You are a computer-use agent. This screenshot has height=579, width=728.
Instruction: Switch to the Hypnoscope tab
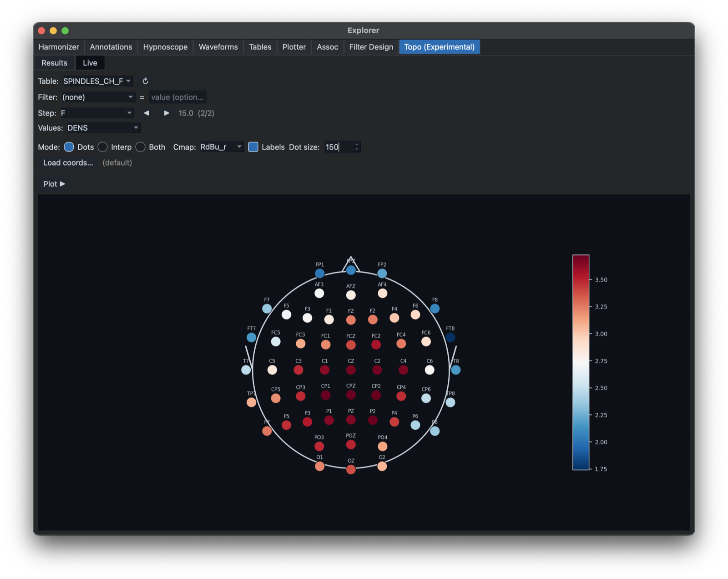(165, 47)
